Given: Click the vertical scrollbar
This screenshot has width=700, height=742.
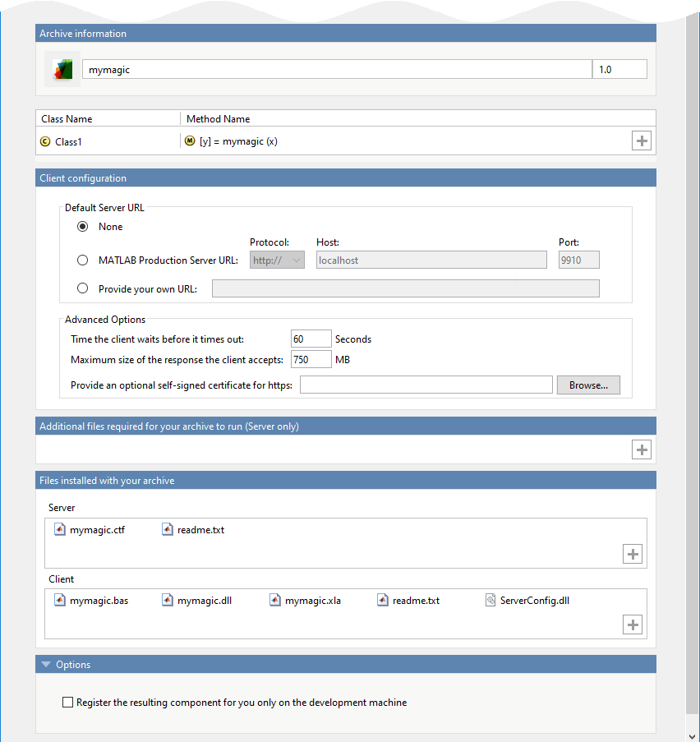Looking at the screenshot, I should (692, 364).
